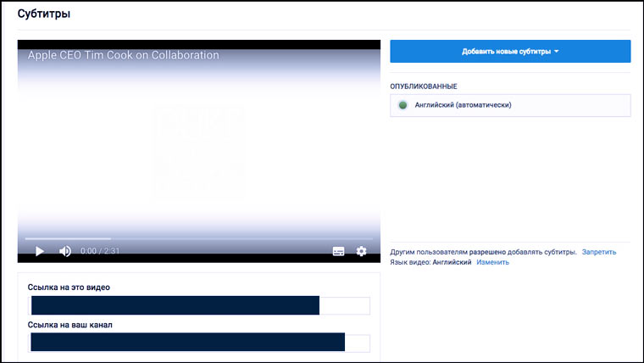644x363 pixels.
Task: Click the Язык видео: Английский text
Action: [x=430, y=262]
